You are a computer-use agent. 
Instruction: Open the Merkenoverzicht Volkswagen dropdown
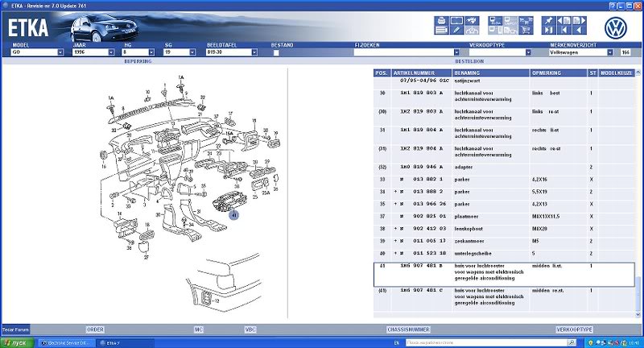click(609, 52)
